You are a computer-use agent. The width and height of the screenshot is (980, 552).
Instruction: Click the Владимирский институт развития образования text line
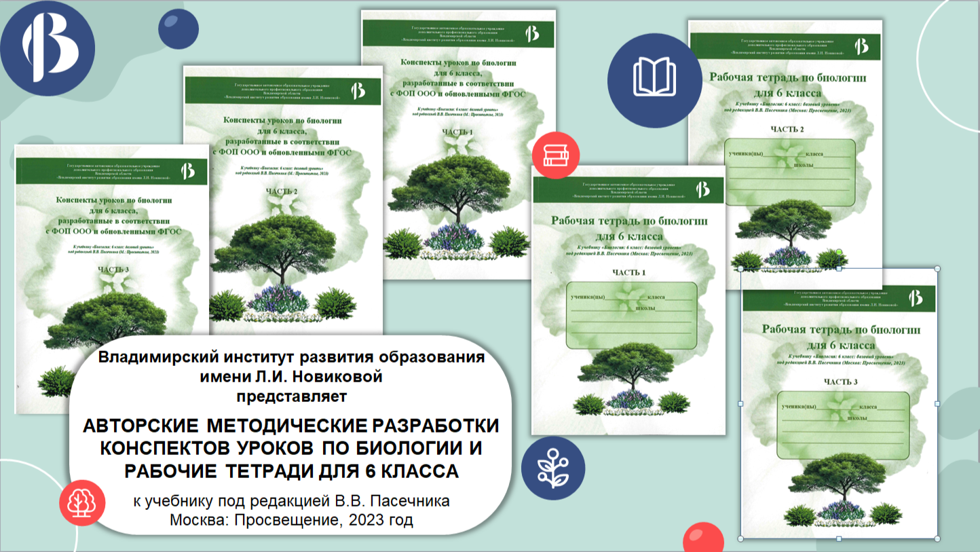click(x=291, y=358)
